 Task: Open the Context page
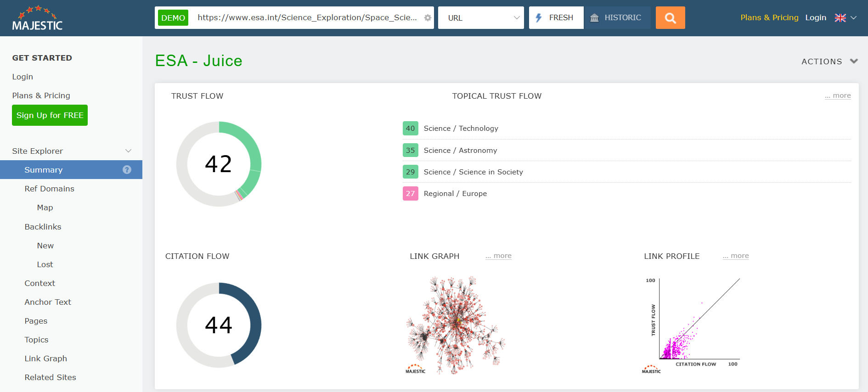pos(40,283)
